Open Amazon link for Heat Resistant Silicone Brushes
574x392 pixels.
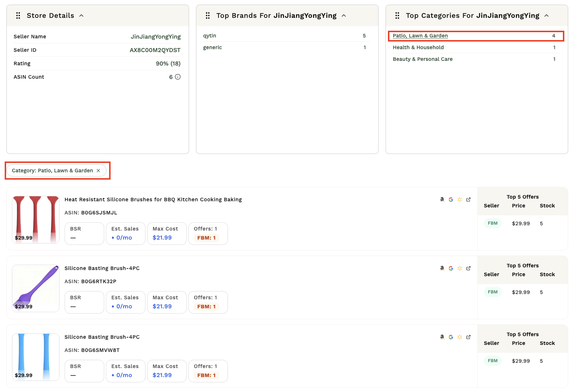coord(442,200)
